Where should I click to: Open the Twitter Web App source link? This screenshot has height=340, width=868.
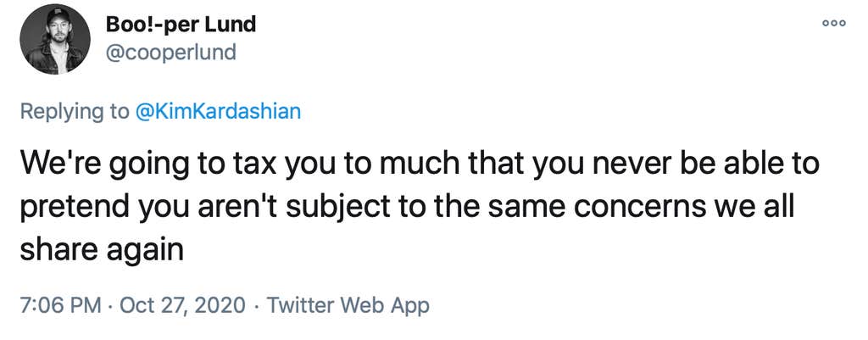pyautogui.click(x=348, y=304)
